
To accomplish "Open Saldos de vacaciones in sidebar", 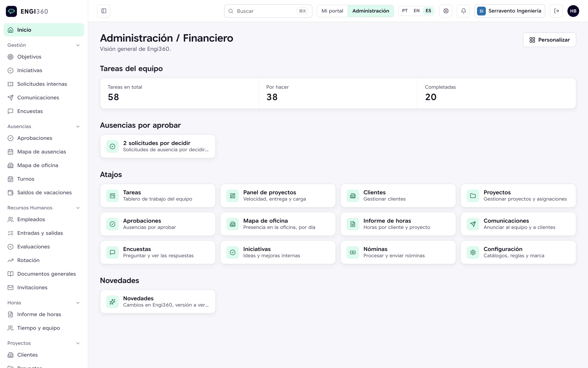I will tap(44, 192).
